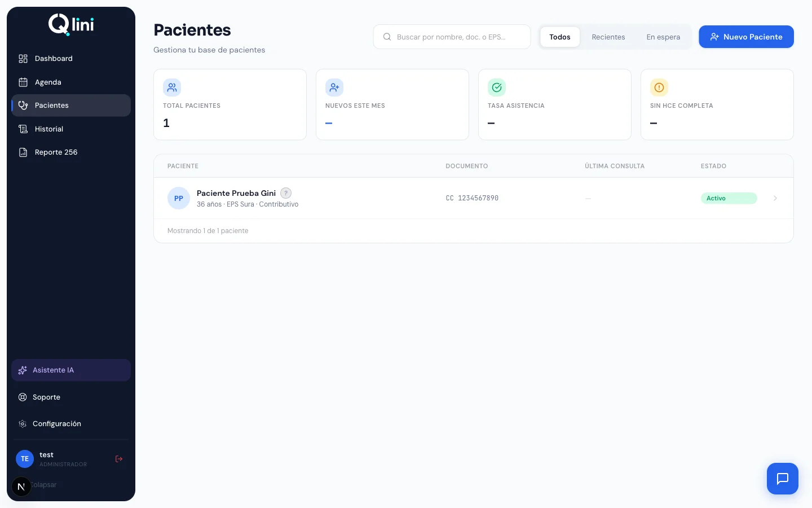Open the Asistente IA panel
The height and width of the screenshot is (508, 812).
[x=71, y=370]
